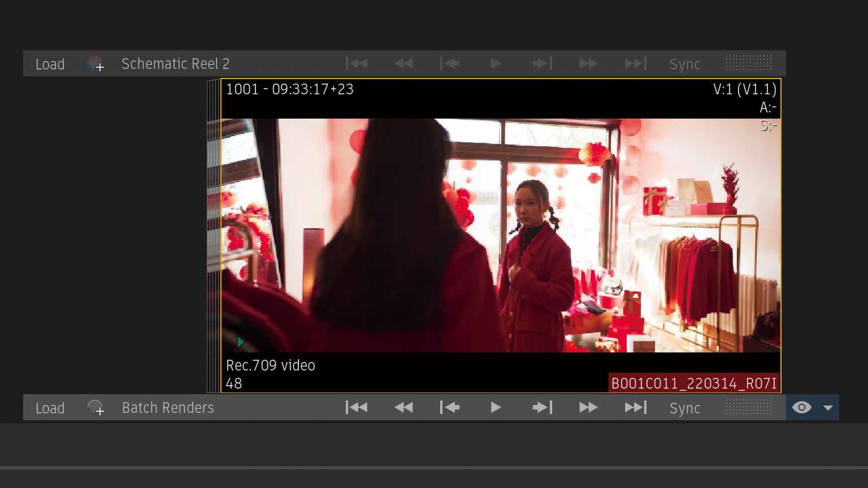Click the green play marker on the clip
The image size is (868, 488).
tap(241, 342)
